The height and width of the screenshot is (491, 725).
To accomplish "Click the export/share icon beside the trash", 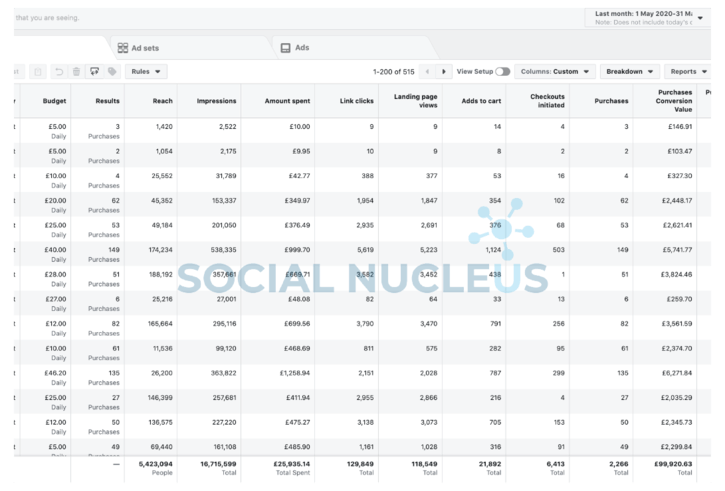I will (x=94, y=72).
